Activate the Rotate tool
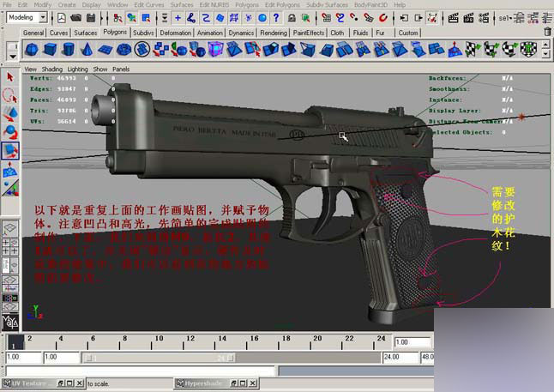 click(10, 132)
